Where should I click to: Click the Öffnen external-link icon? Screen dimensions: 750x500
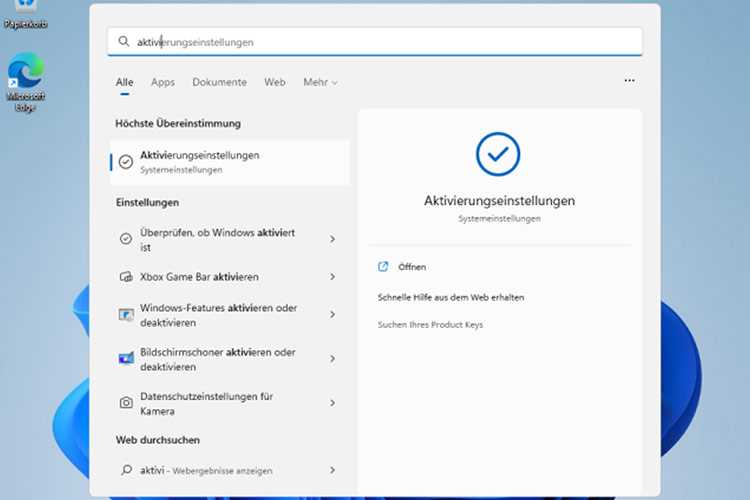pyautogui.click(x=383, y=267)
